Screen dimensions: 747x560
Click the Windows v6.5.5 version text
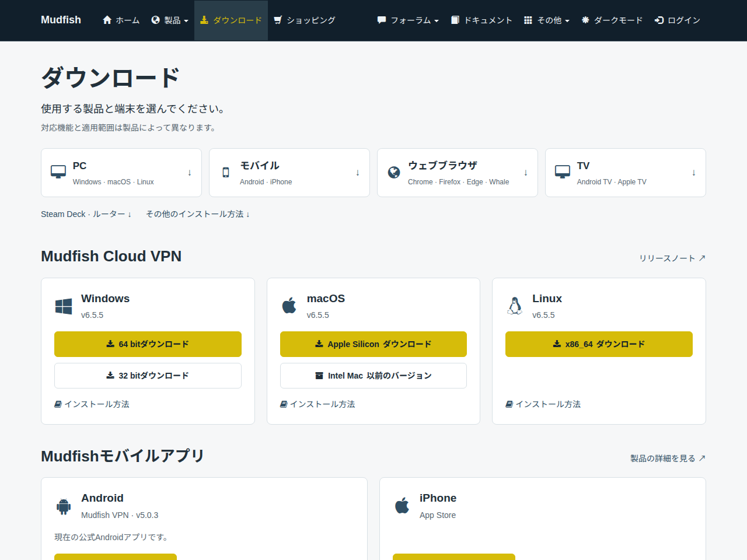point(92,315)
